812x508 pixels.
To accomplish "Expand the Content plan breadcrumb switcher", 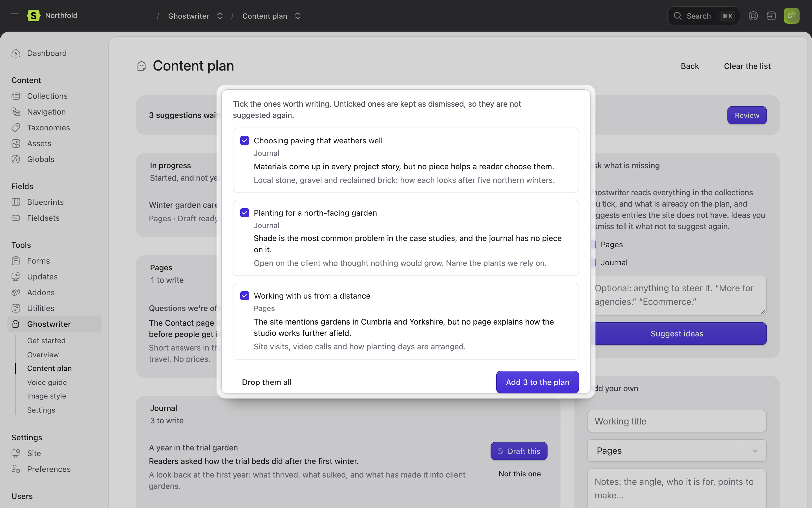I will tap(298, 16).
